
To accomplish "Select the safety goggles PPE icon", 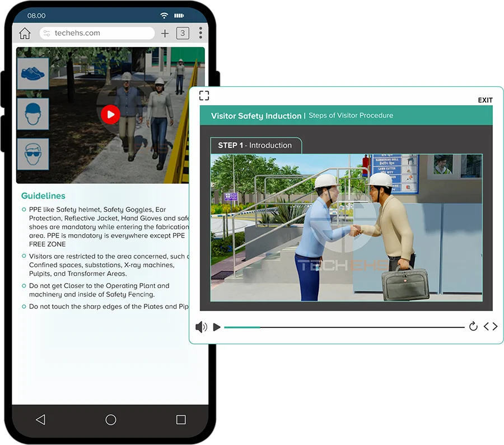I will 33,154.
